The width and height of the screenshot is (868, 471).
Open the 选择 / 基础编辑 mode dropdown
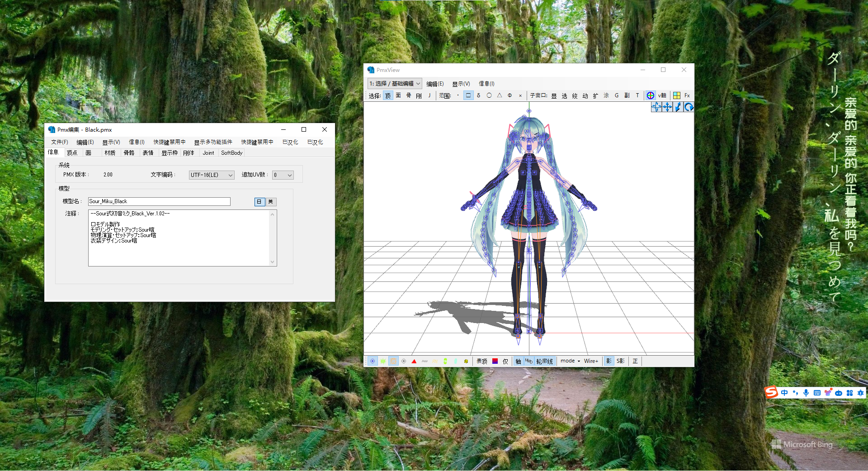[x=395, y=84]
